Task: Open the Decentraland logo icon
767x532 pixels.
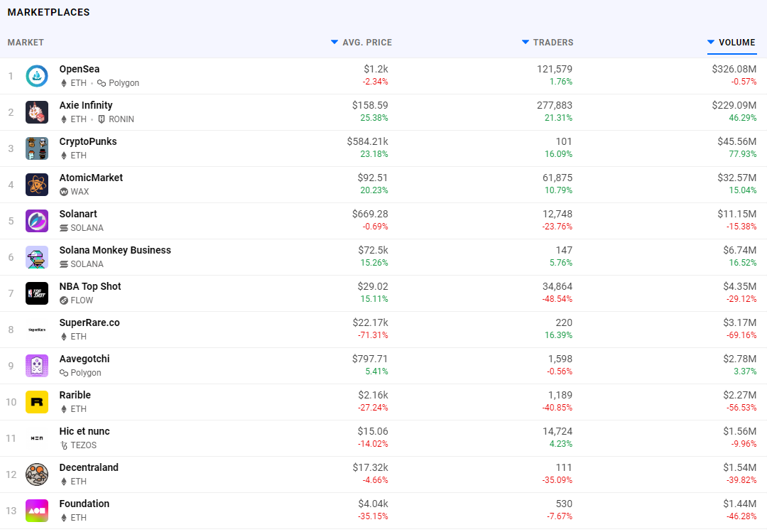Action: point(37,474)
